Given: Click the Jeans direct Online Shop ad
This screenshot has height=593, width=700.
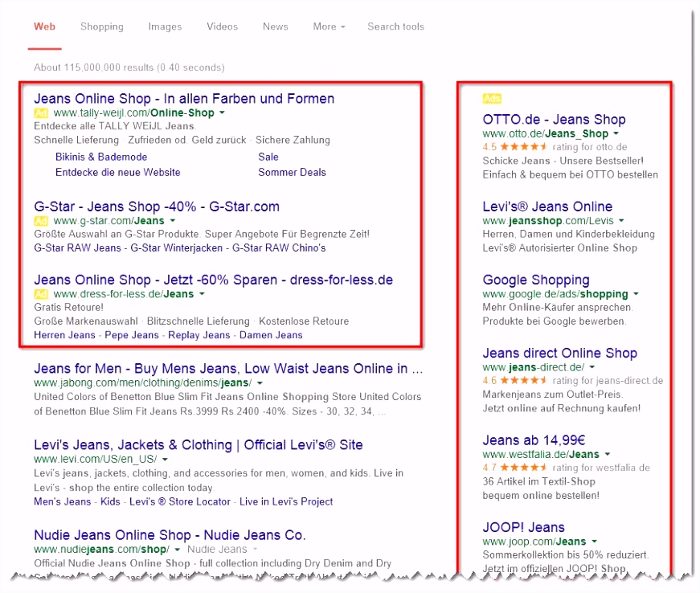Looking at the screenshot, I should tap(560, 353).
